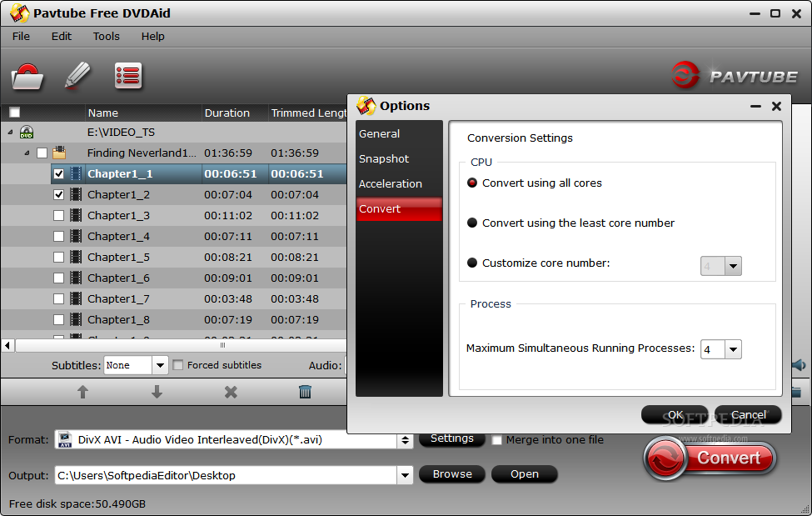Click the move-down arrow icon
The height and width of the screenshot is (516, 812).
(157, 392)
